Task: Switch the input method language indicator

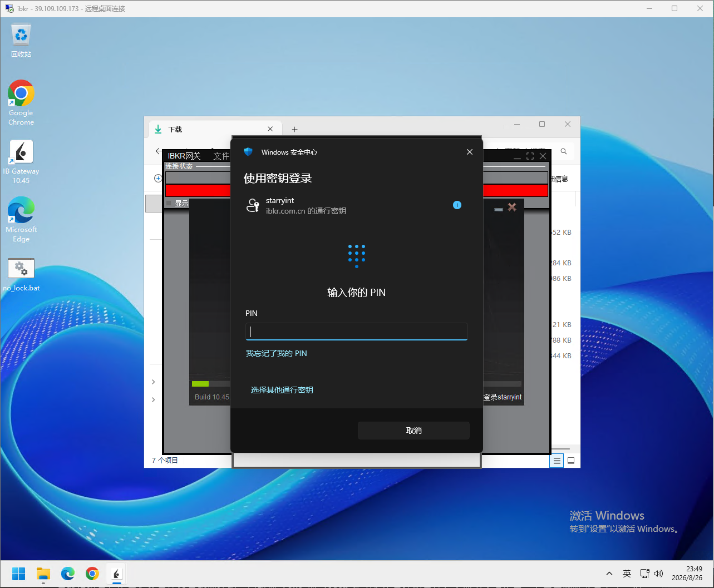Action: point(627,574)
